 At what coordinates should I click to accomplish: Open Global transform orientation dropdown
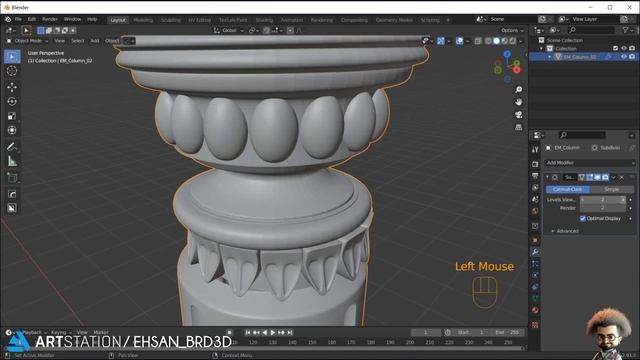(229, 30)
